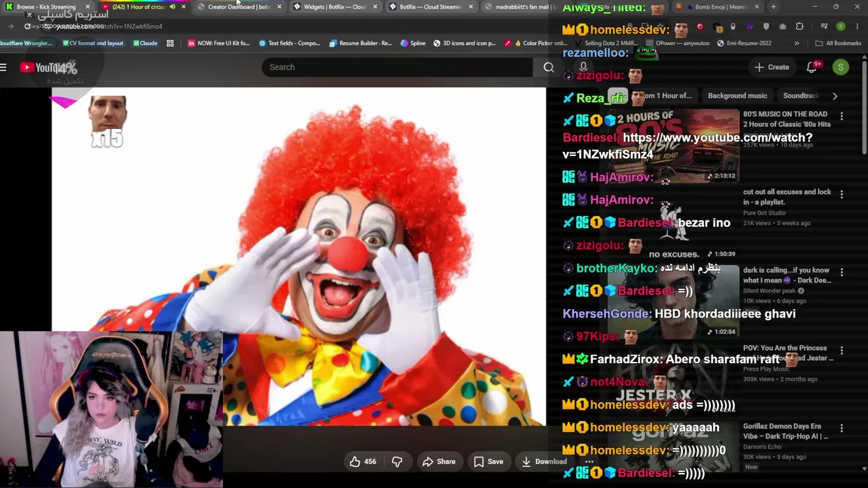The width and height of the screenshot is (868, 488).
Task: Open the Spline bookmark
Action: pyautogui.click(x=413, y=43)
